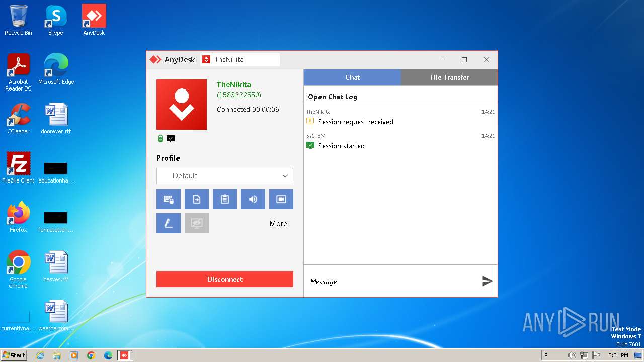This screenshot has height=362, width=644.
Task: Open Action Center flag tray icon
Action: click(x=597, y=355)
